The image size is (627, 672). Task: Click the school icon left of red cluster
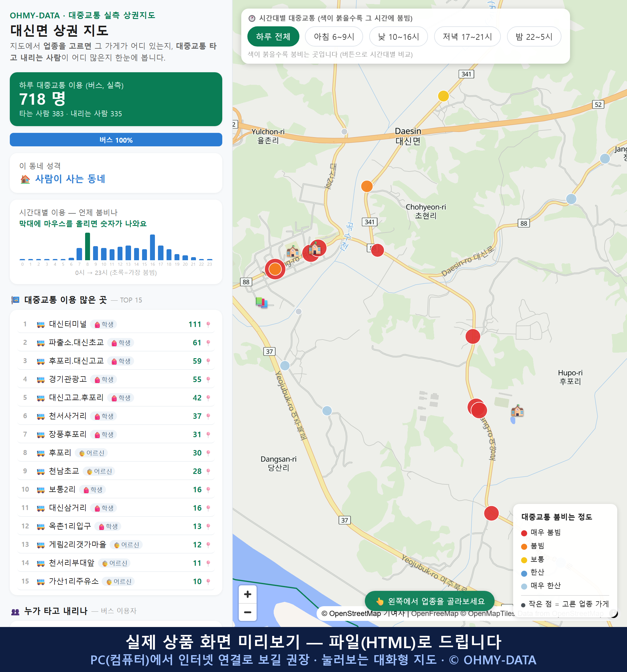pos(293,251)
